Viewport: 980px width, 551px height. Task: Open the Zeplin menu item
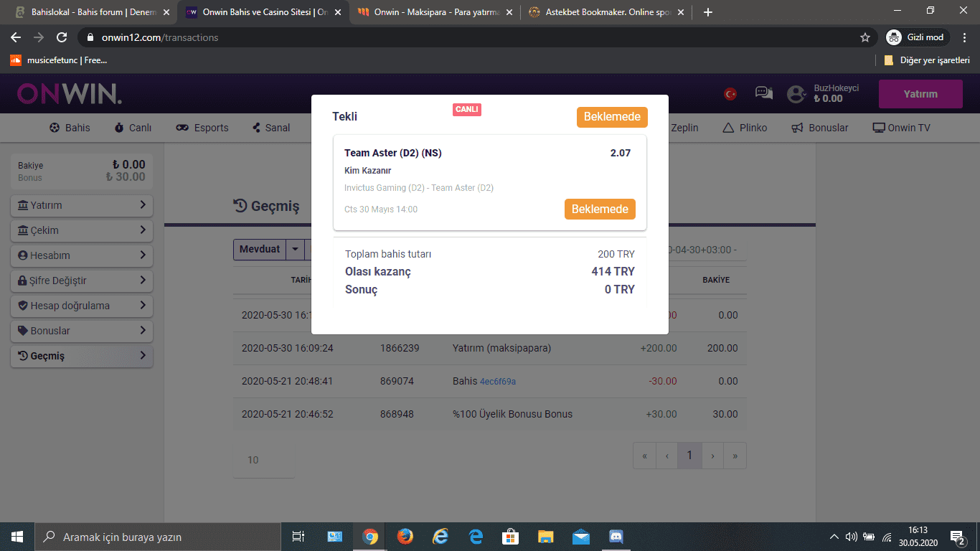click(684, 128)
